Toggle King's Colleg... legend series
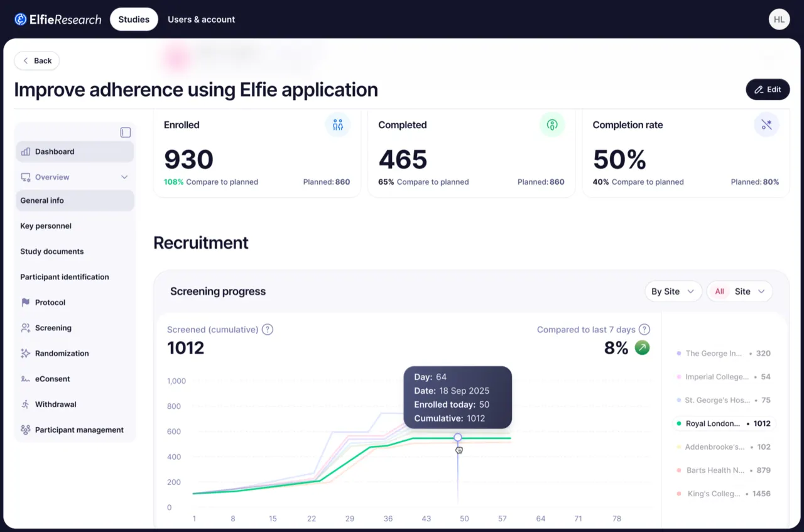The width and height of the screenshot is (804, 532). pyautogui.click(x=724, y=494)
